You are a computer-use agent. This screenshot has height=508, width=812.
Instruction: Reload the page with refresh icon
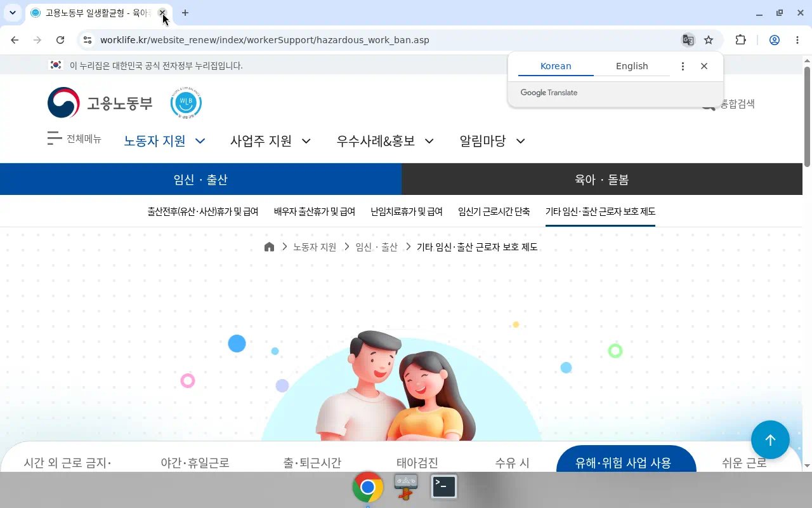point(60,40)
